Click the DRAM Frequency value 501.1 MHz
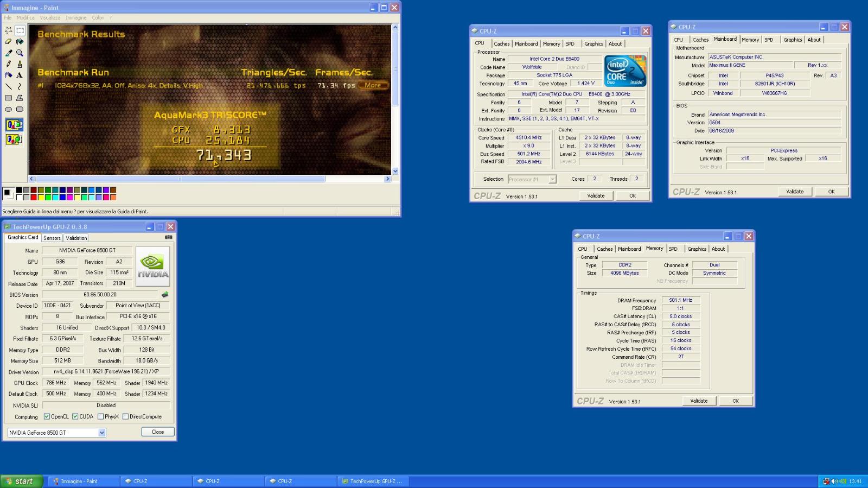This screenshot has height=488, width=868. pos(680,300)
